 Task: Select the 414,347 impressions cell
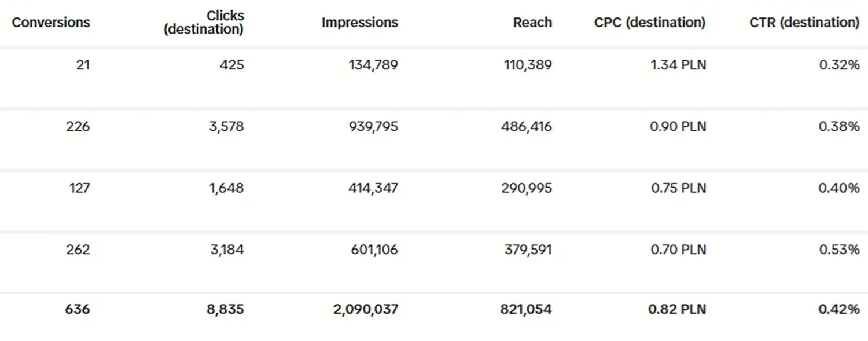tap(373, 188)
